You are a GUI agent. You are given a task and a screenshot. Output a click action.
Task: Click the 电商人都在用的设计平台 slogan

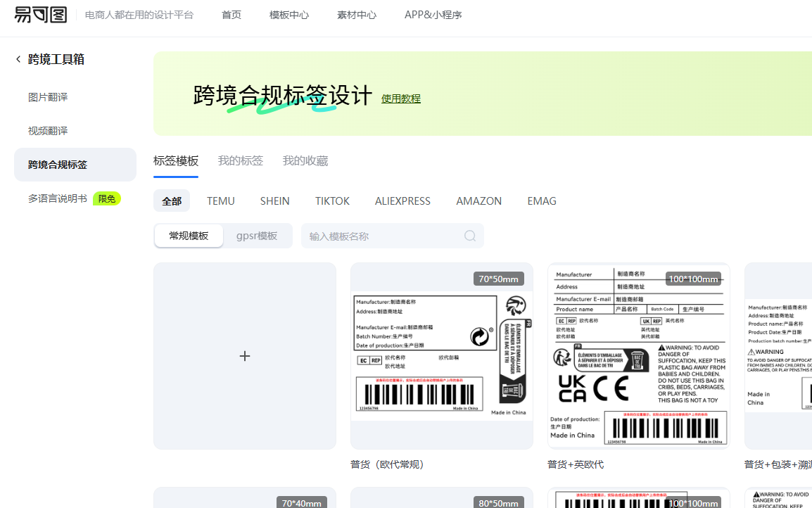tap(139, 15)
